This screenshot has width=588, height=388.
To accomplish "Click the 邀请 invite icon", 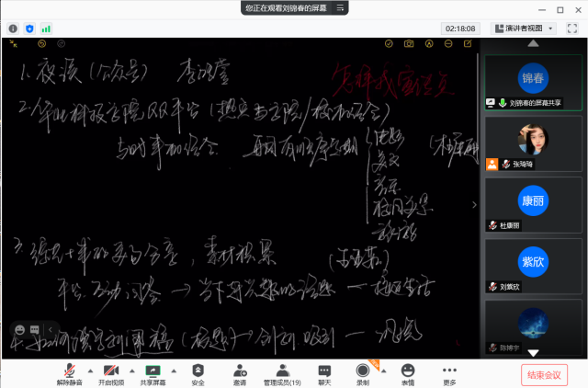I will point(240,374).
